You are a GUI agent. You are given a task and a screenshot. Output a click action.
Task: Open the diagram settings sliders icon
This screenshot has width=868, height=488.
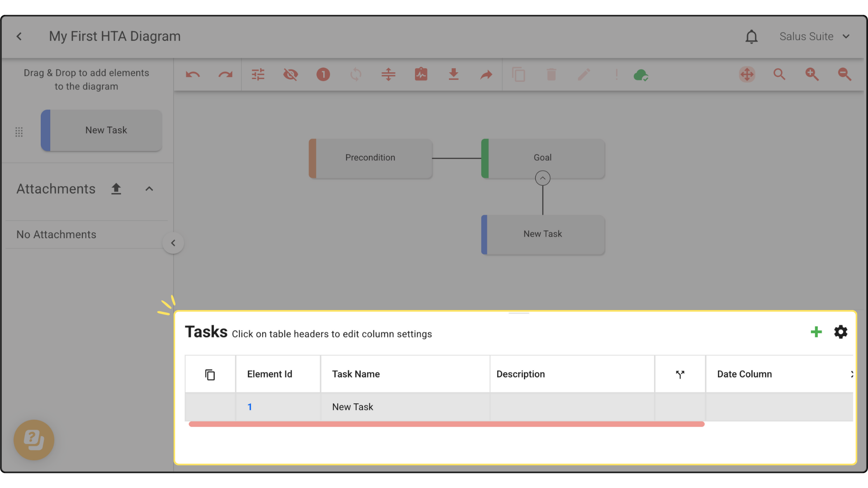[258, 75]
